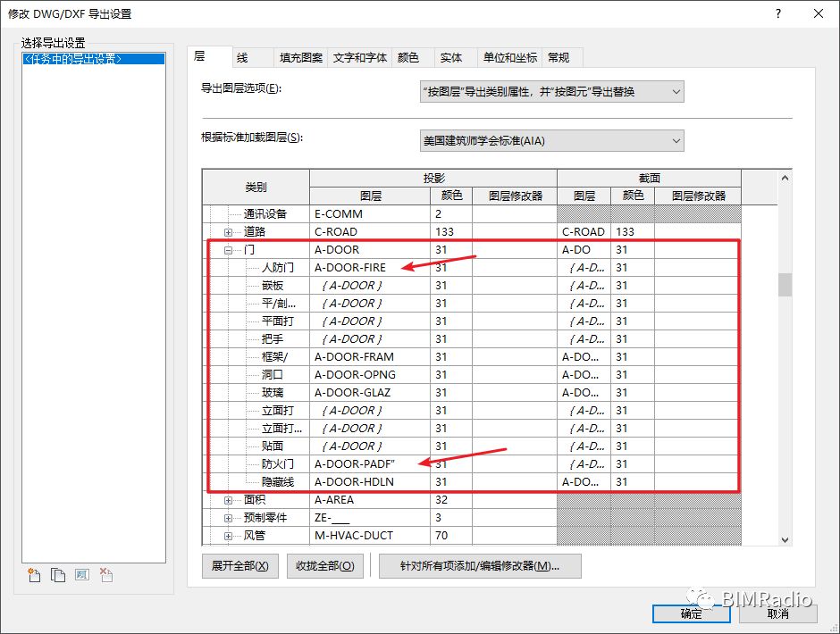Click the 类别 column header
The image size is (840, 634).
256,187
